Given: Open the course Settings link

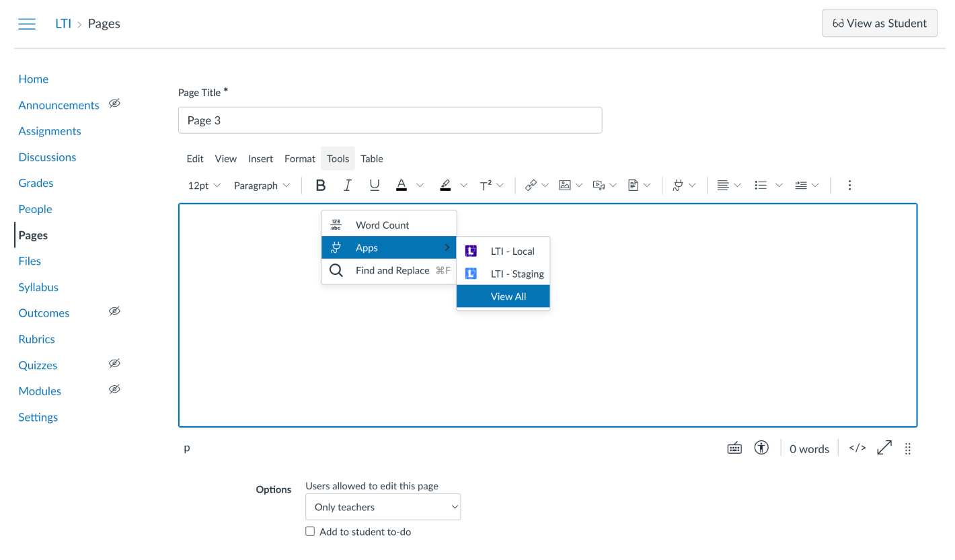Looking at the screenshot, I should click(38, 417).
